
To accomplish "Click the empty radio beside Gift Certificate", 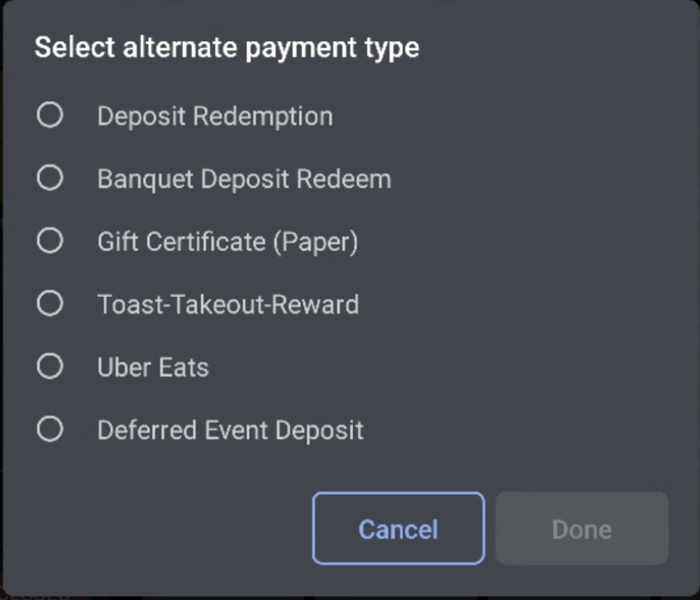I will [50, 241].
